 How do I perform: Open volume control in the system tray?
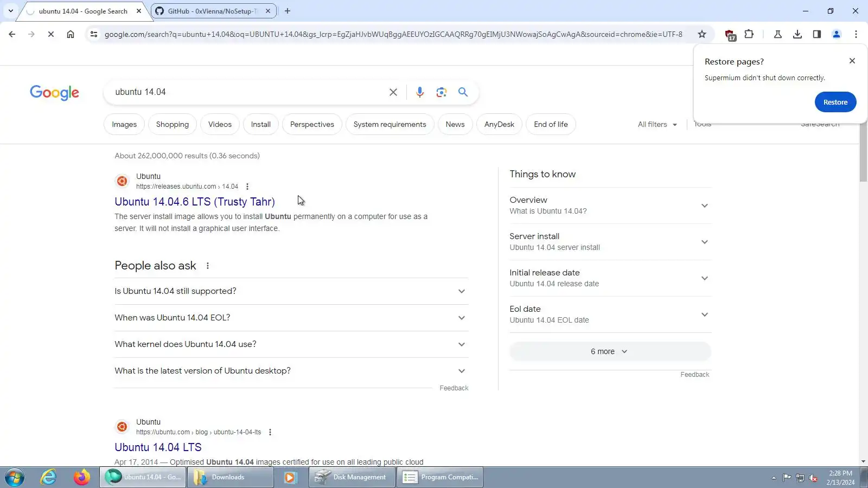coord(813,478)
